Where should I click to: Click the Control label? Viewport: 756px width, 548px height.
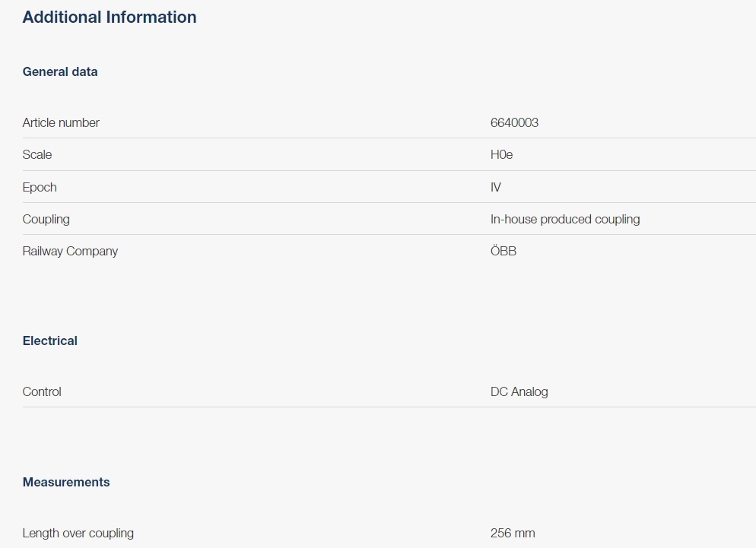click(x=42, y=392)
